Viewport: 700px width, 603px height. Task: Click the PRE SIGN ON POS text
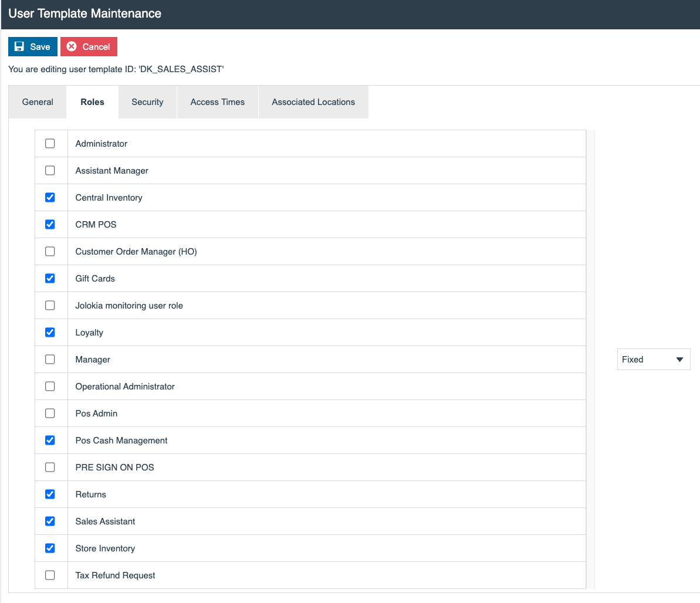[115, 468]
